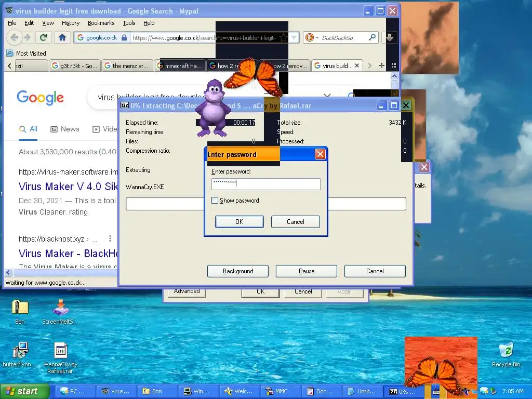
Task: Switch to the Bon taskbar item
Action: [156, 391]
